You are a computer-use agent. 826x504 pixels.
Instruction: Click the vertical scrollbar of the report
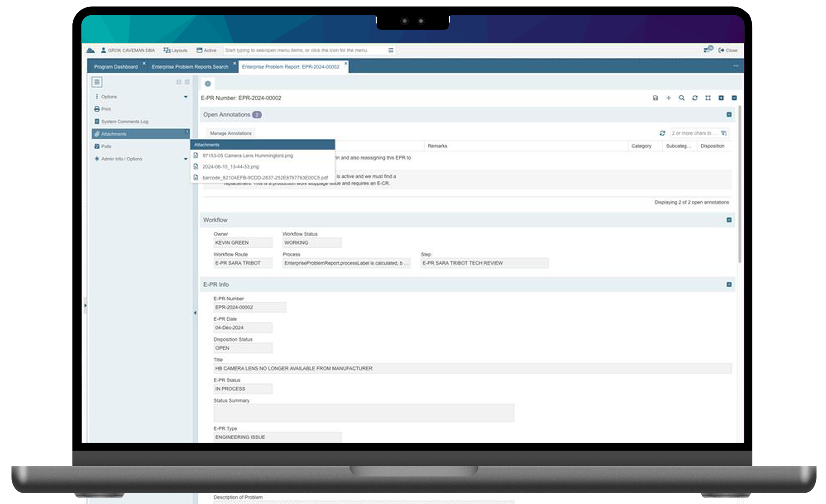pos(740,184)
